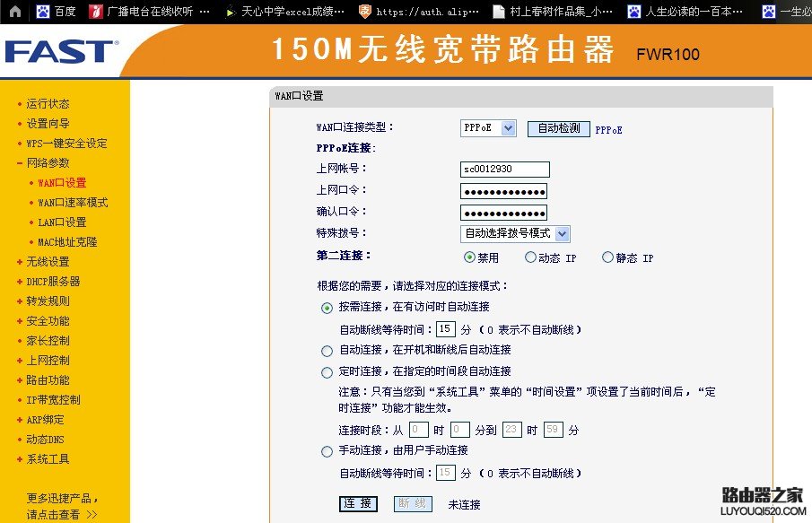The height and width of the screenshot is (523, 812).
Task: Open WPS一键安全设定 page
Action: 66,144
